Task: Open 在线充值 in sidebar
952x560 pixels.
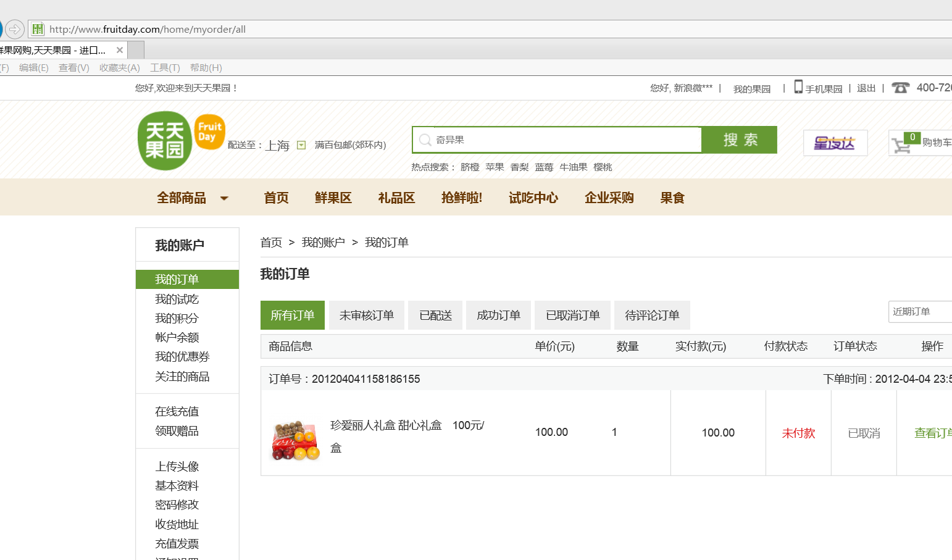Action: point(177,412)
